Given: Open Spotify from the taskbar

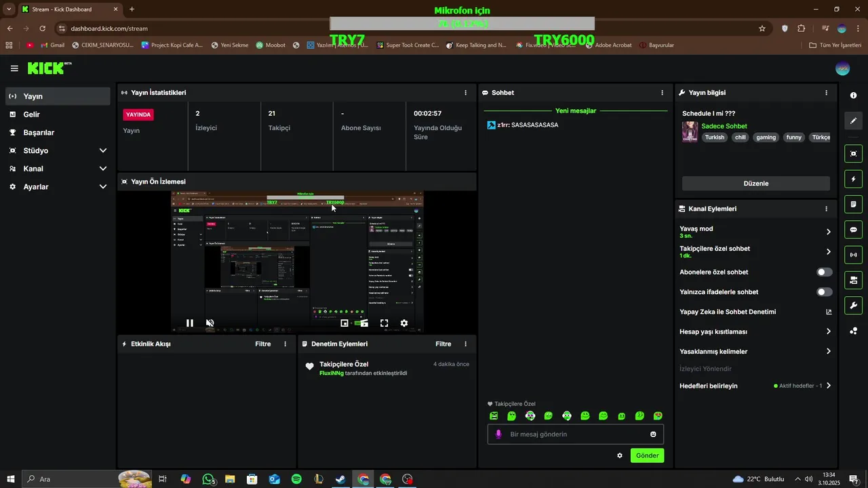Looking at the screenshot, I should click(296, 479).
